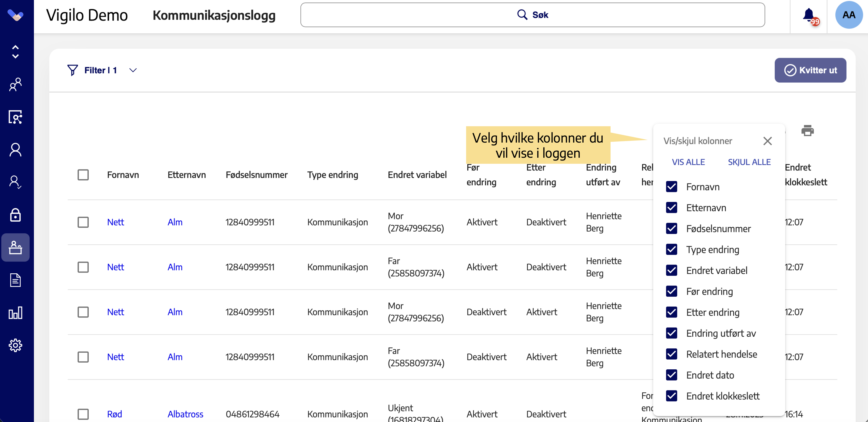Open the padlock sidebar icon
Image resolution: width=868 pixels, height=422 pixels.
(15, 215)
